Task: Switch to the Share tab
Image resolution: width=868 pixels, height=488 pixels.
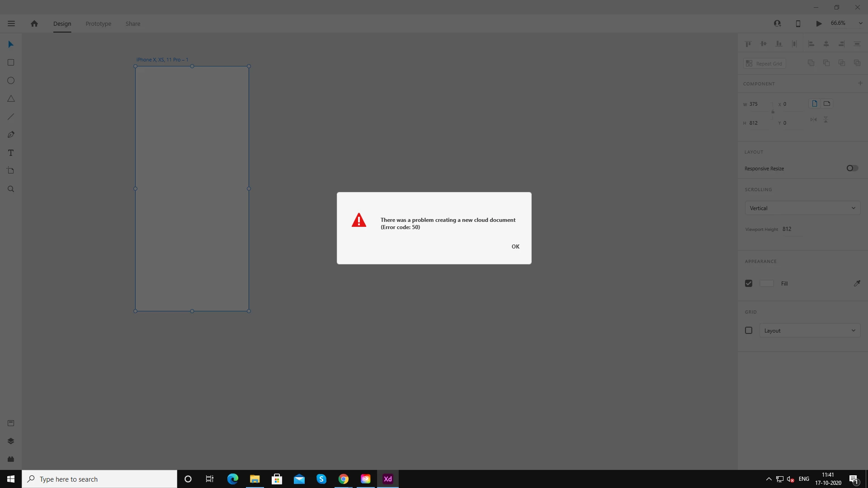Action: click(133, 23)
